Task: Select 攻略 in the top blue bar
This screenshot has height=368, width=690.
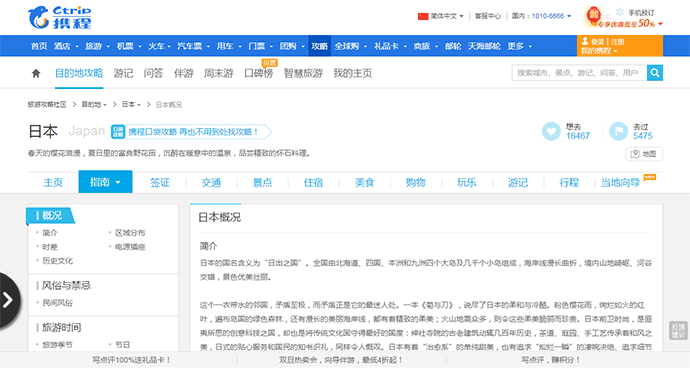Action: [x=319, y=46]
